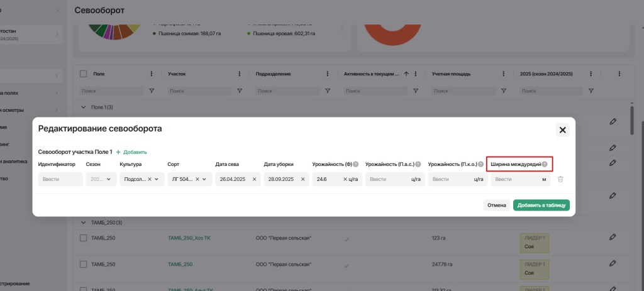Clear the Культура selection with X

[150, 179]
